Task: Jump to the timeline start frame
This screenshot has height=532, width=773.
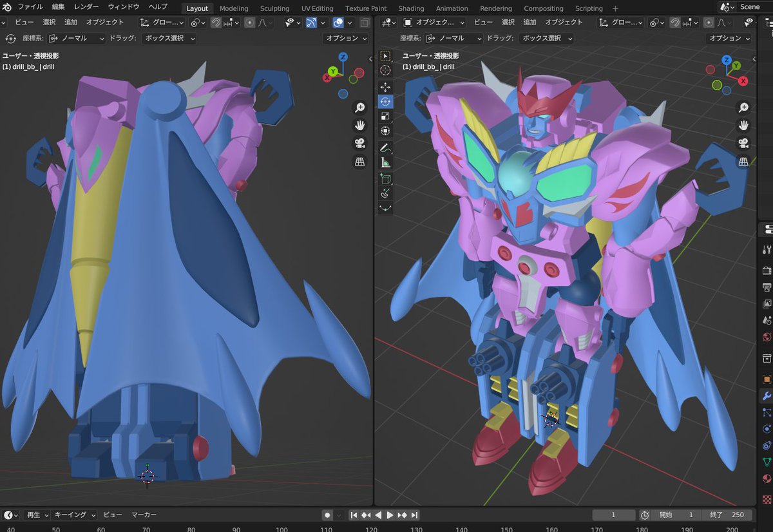Action: (354, 515)
